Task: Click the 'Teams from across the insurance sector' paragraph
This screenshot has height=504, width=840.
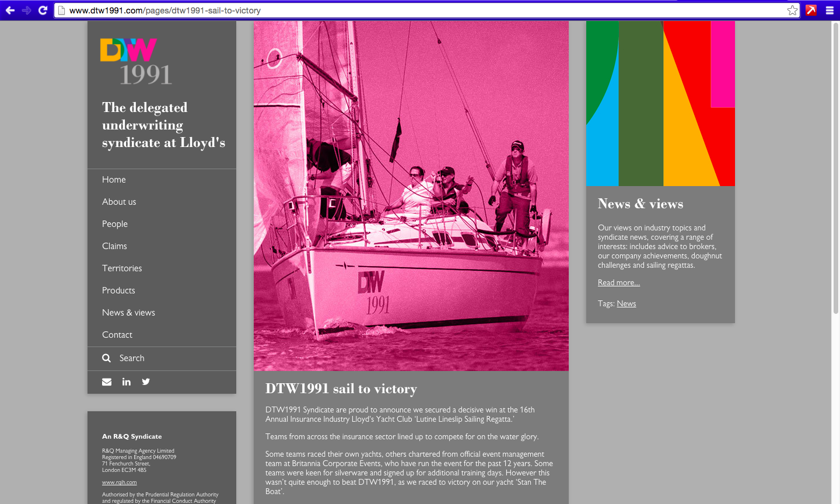Action: coord(402,437)
